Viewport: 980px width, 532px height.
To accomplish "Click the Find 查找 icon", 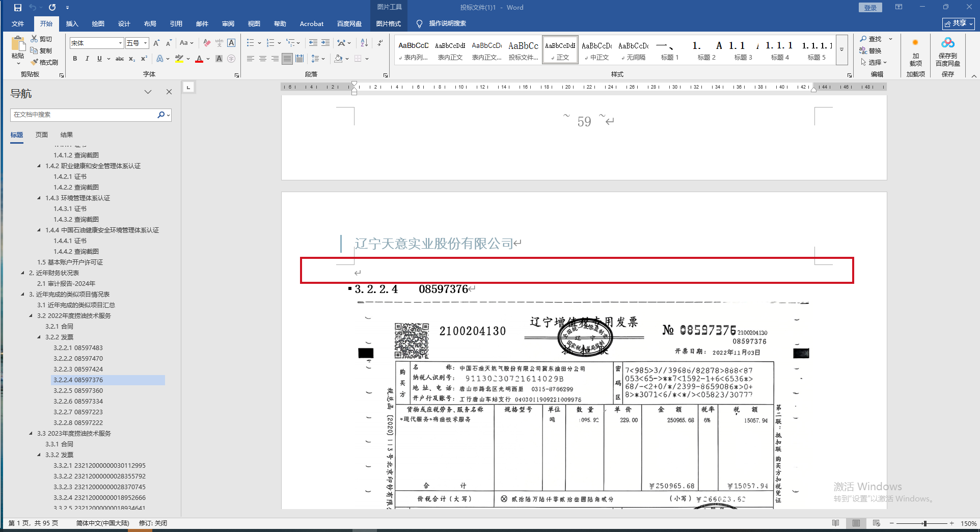I will click(x=863, y=39).
